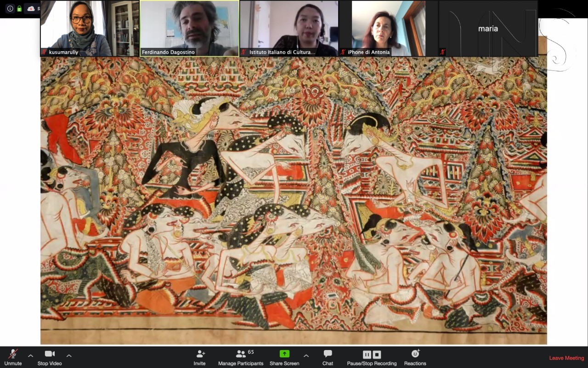Unmute the microphone

click(13, 356)
